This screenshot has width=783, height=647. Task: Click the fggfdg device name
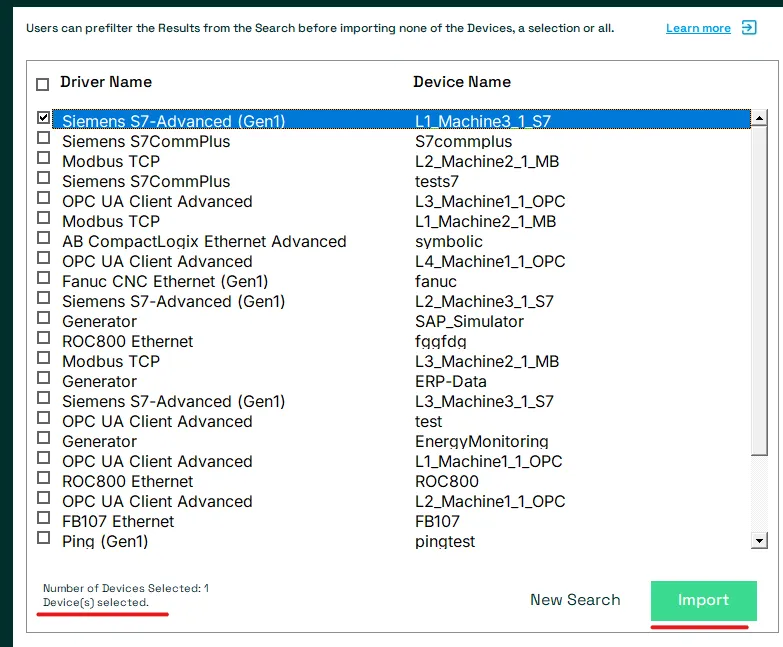tap(440, 341)
